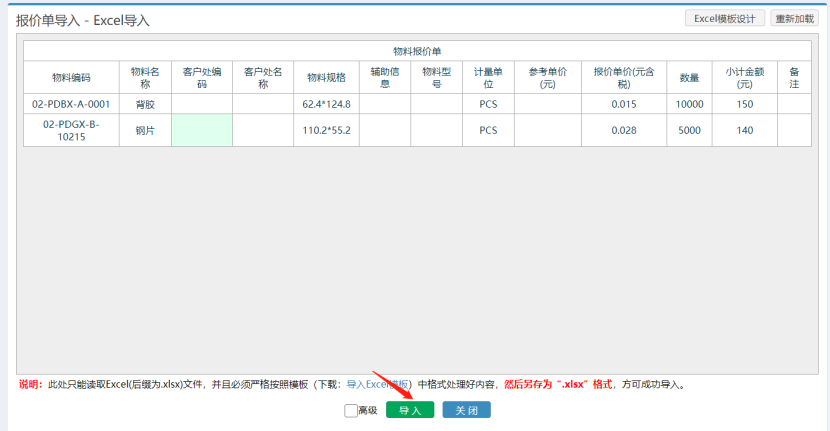Select the highlighted green 客户处编码 cell

[201, 130]
